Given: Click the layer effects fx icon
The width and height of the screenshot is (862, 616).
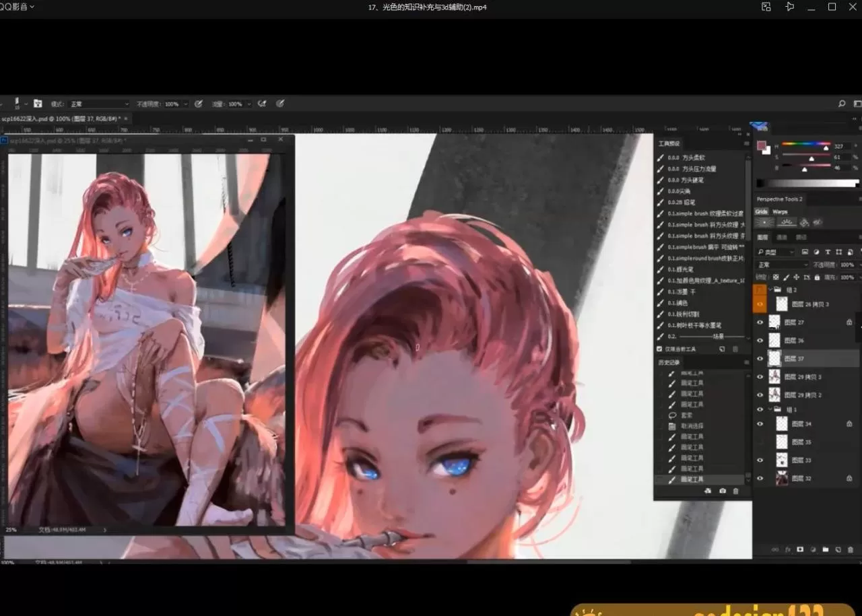Looking at the screenshot, I should pos(788,549).
